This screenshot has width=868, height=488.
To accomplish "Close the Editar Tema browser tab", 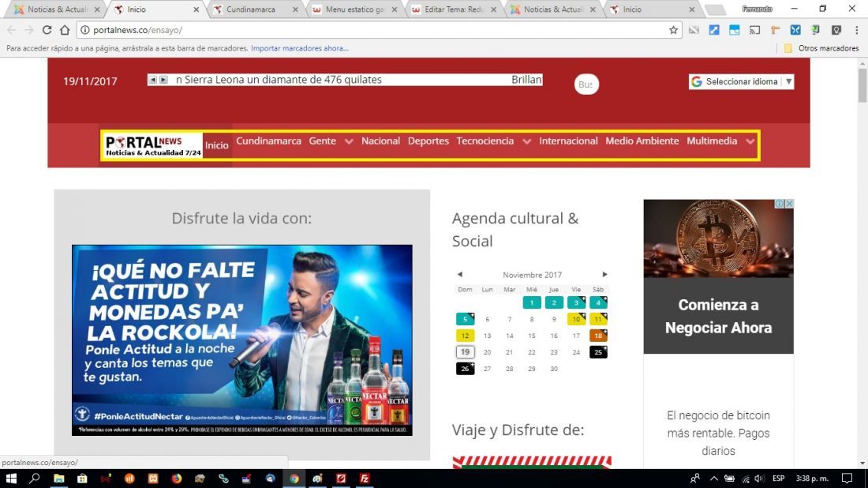I will click(493, 9).
